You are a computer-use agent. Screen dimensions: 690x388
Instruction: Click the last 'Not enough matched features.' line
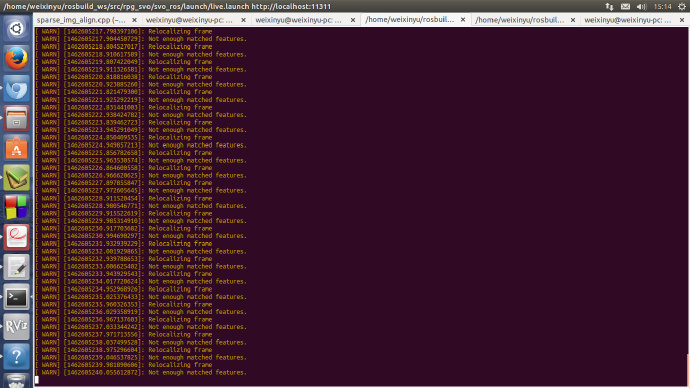pos(141,372)
